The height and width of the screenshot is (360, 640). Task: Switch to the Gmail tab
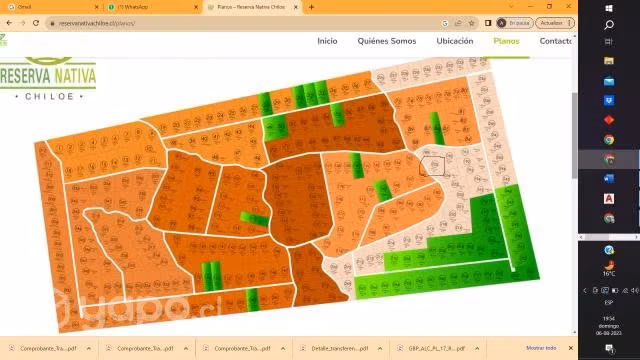(x=51, y=7)
